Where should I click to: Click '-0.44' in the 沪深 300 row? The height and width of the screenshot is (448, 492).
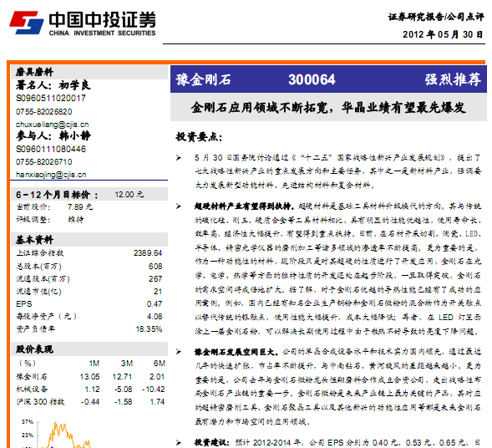click(x=90, y=401)
